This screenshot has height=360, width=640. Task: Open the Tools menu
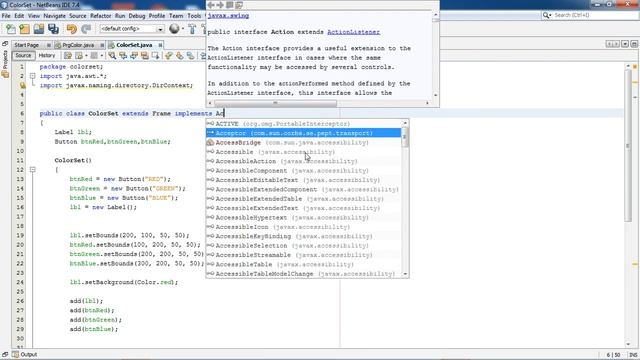(x=194, y=16)
